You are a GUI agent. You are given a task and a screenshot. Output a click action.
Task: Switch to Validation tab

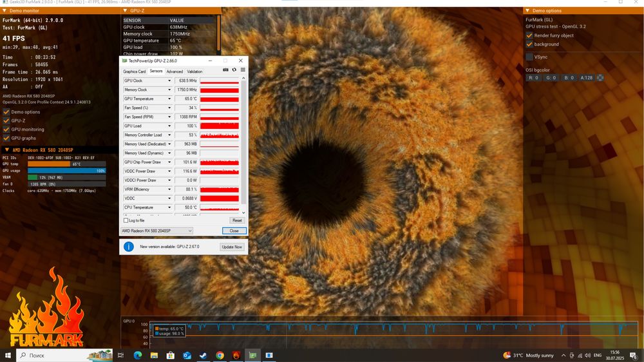pos(194,71)
